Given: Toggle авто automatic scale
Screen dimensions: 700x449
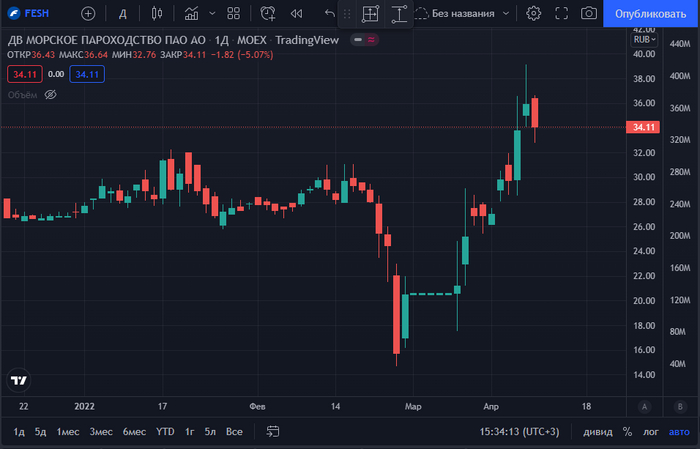Looking at the screenshot, I should [x=679, y=432].
